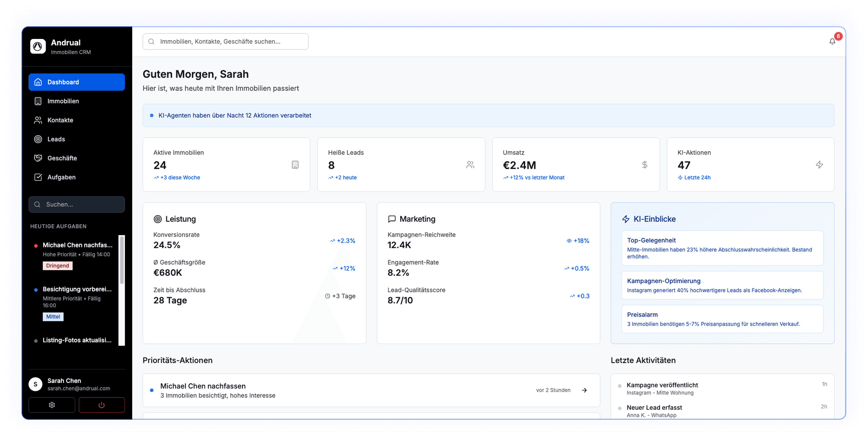Click the building icon in Aktive Immobilien card
The width and height of the screenshot is (868, 437).
(x=295, y=164)
